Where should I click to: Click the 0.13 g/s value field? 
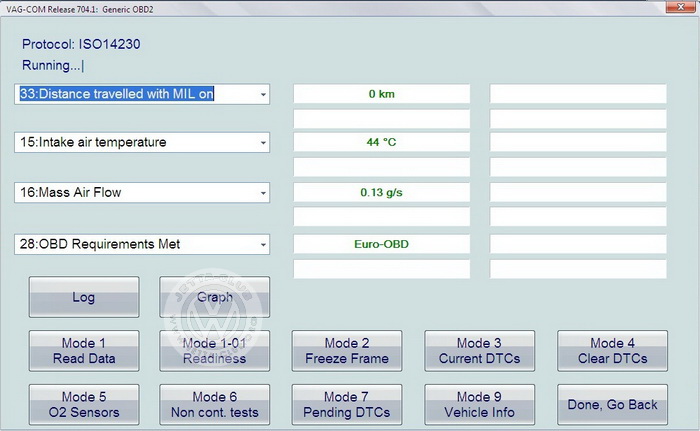pos(382,192)
